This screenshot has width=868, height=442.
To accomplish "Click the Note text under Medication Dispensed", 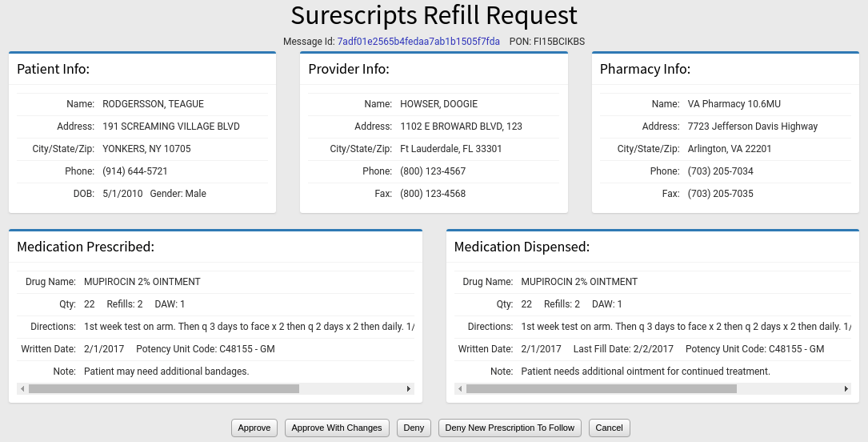I will point(645,372).
